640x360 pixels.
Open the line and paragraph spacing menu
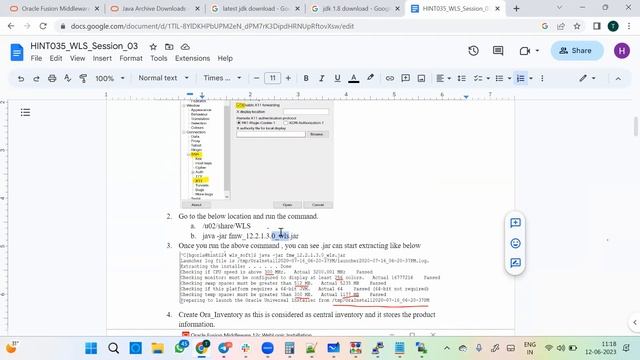pos(462,78)
